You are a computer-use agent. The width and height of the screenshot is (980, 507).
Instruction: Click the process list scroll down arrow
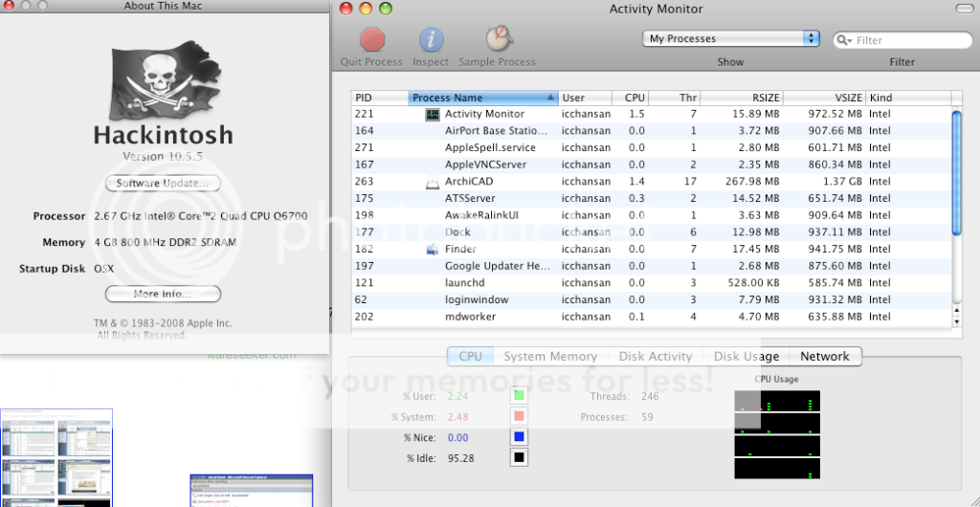point(956,321)
